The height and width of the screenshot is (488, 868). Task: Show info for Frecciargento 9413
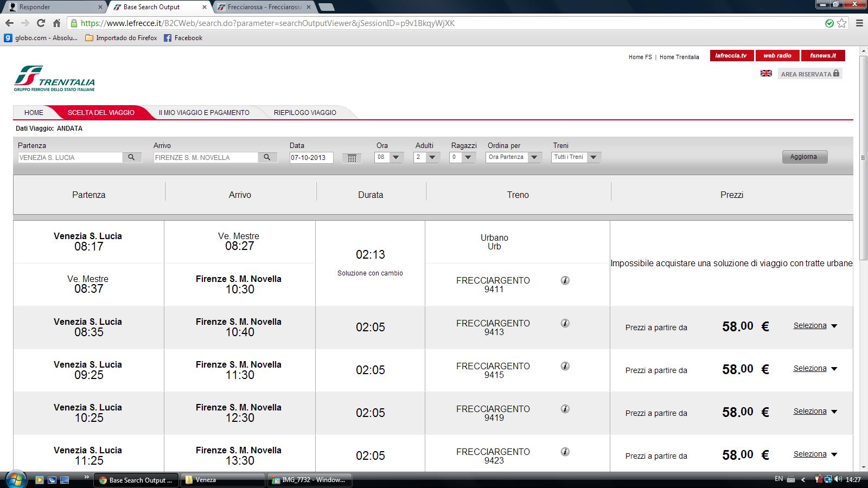[565, 323]
